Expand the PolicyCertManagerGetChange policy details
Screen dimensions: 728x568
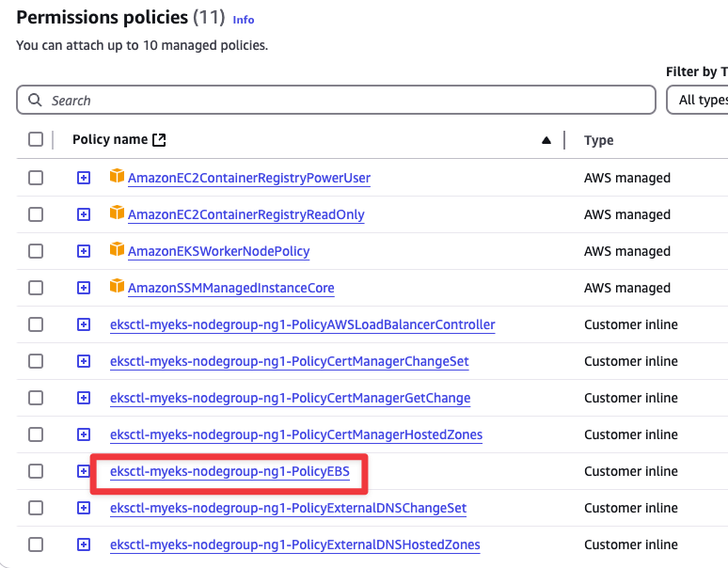[x=84, y=398]
